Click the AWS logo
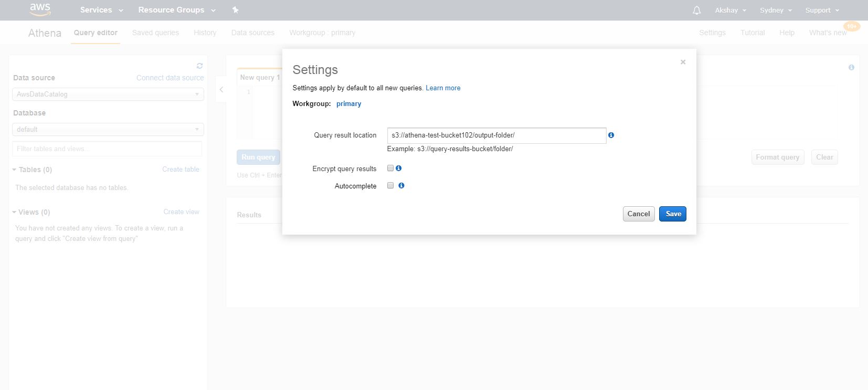The width and height of the screenshot is (868, 390). click(40, 9)
